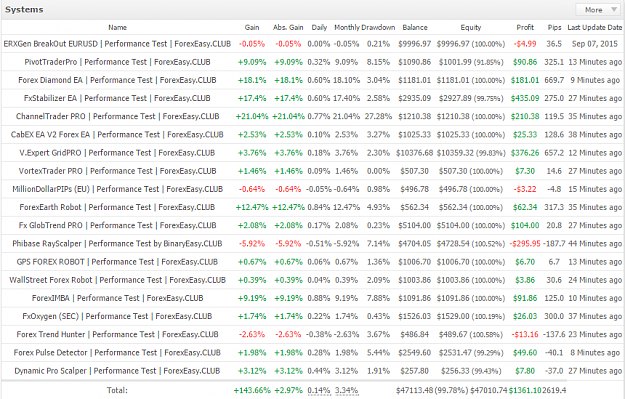The image size is (625, 399).
Task: Open Forex Diamond EA system link
Action: [117, 80]
